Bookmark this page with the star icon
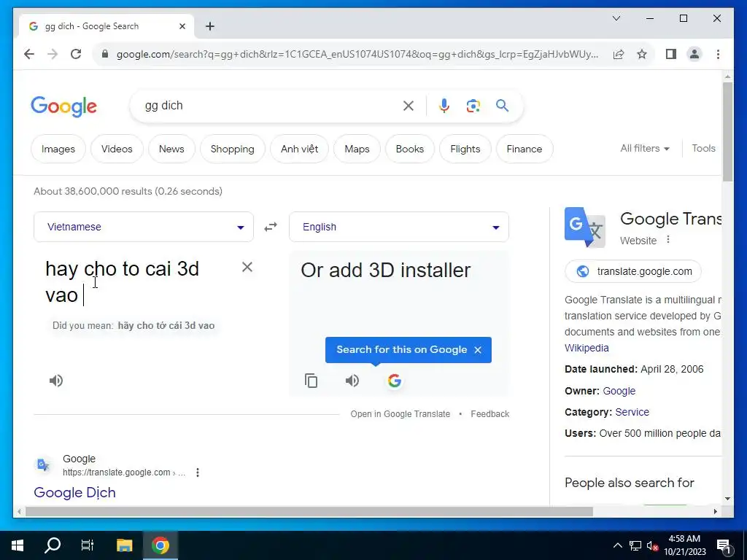Image resolution: width=747 pixels, height=560 pixels. [642, 54]
